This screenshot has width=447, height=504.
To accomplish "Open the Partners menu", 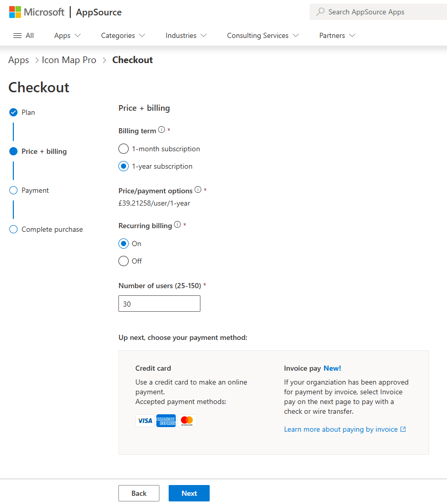I will (337, 35).
